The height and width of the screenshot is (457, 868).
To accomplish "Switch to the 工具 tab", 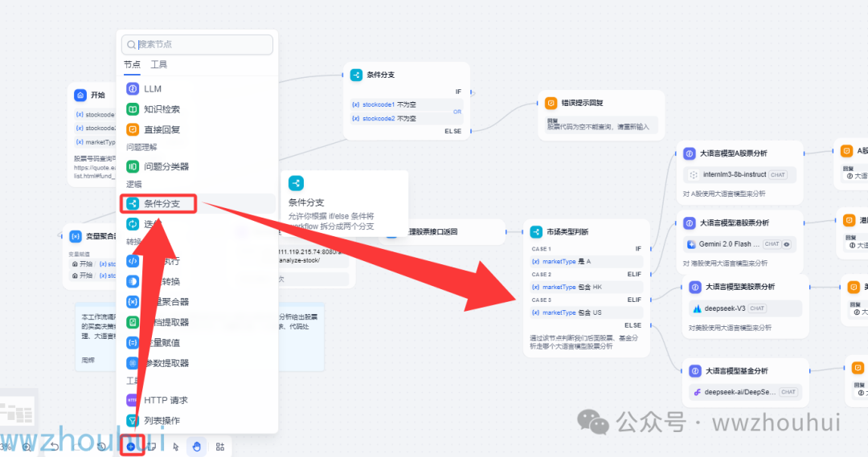I will tap(158, 64).
